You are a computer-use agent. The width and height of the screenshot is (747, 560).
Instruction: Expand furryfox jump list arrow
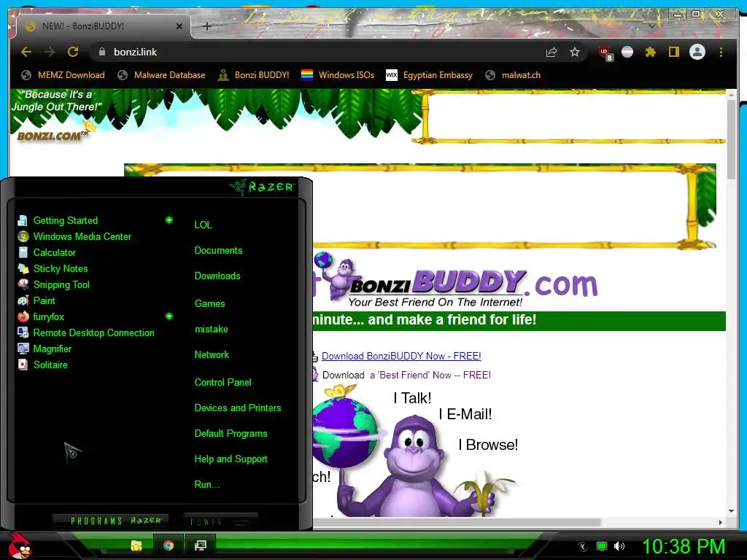(x=169, y=316)
